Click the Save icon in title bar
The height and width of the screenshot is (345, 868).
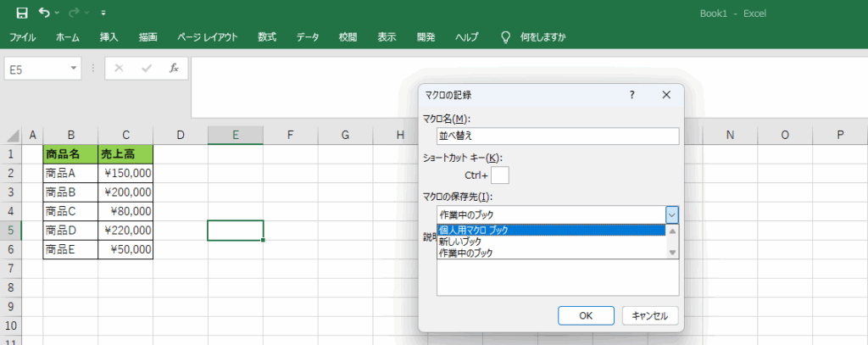[x=22, y=13]
